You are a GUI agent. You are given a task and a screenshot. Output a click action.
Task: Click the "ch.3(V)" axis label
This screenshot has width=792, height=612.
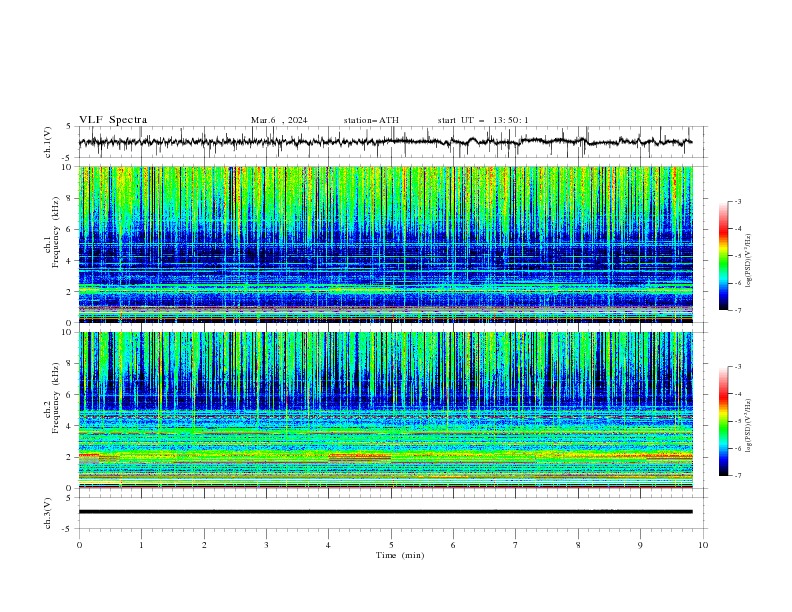pos(47,513)
